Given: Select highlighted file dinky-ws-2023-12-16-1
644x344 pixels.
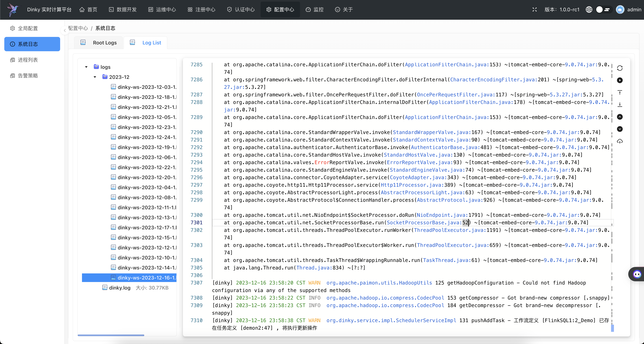Looking at the screenshot, I should tap(130, 278).
